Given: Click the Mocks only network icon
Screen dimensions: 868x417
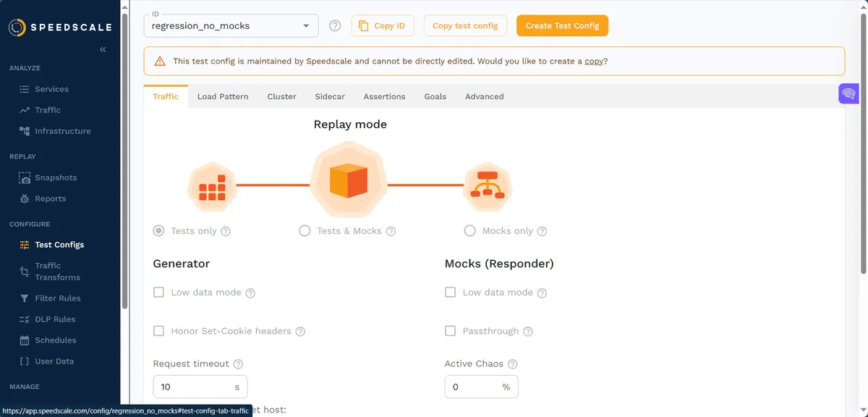Looking at the screenshot, I should [488, 186].
